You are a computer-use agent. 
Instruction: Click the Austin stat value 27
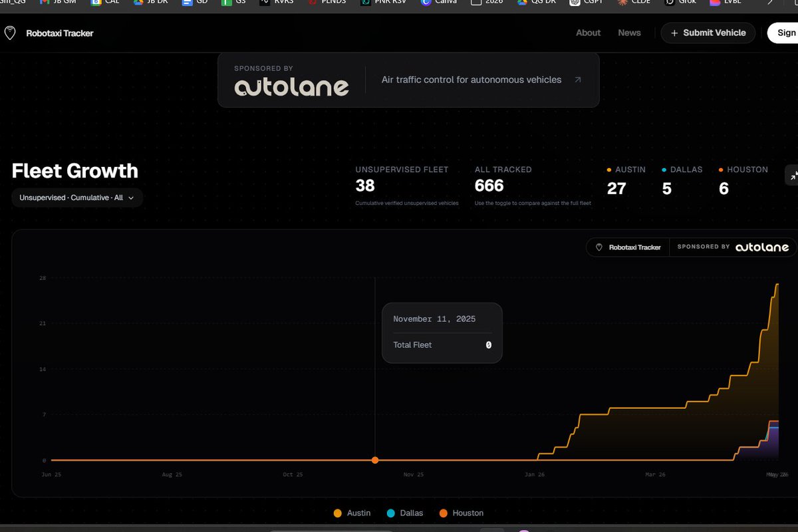[616, 189]
